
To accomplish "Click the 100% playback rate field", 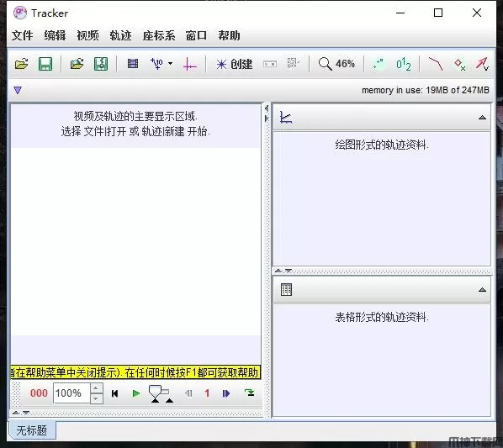I will 71,393.
